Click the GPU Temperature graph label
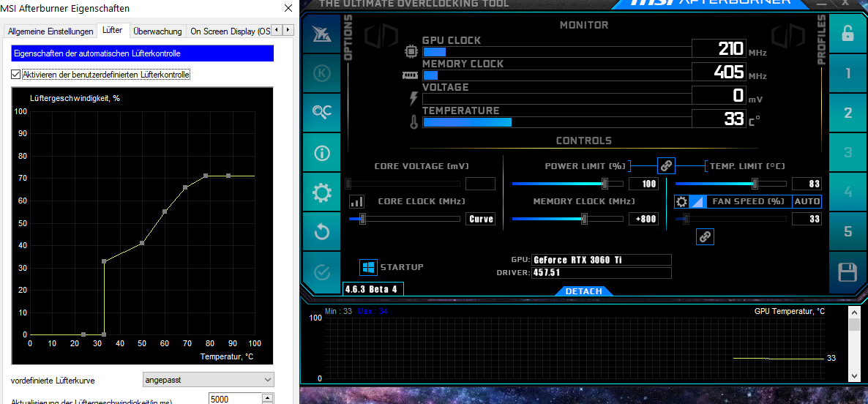The width and height of the screenshot is (868, 404). 790,312
